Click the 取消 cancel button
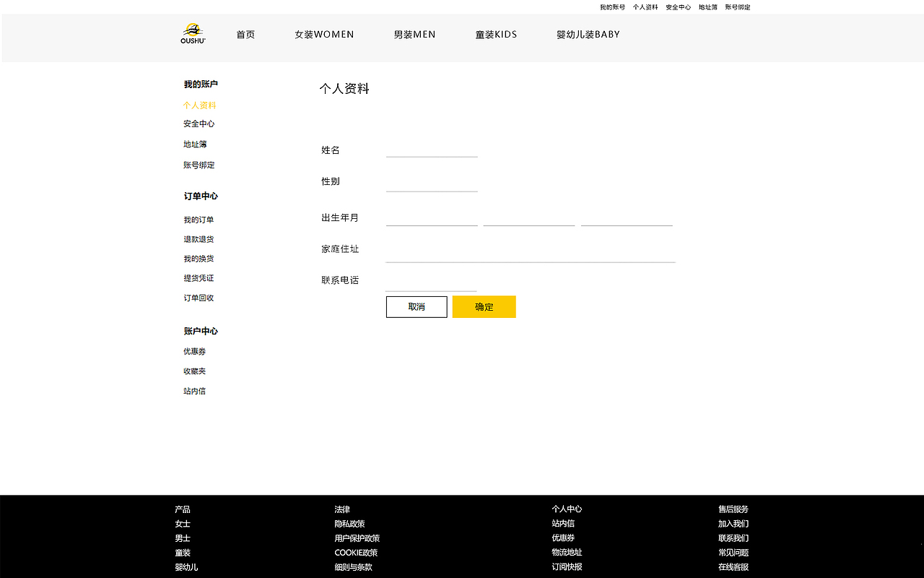The image size is (924, 578). 417,306
